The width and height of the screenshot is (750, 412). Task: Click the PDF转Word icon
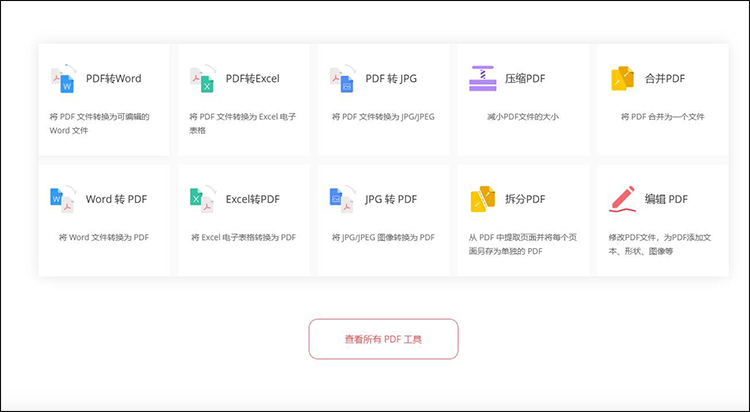pyautogui.click(x=64, y=78)
